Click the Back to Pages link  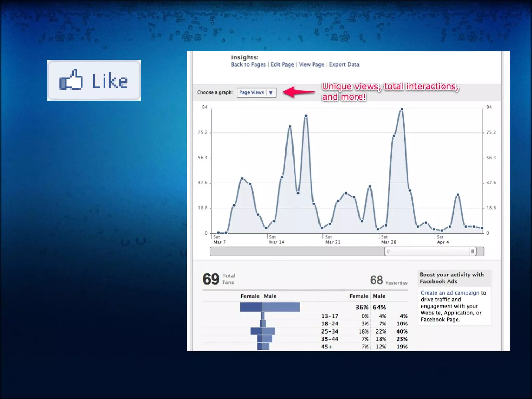tap(248, 64)
